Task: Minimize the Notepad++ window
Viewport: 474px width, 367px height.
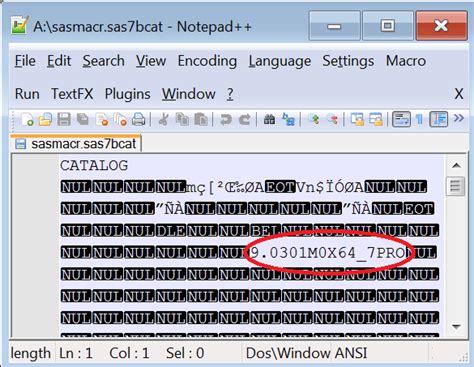Action: pos(334,25)
